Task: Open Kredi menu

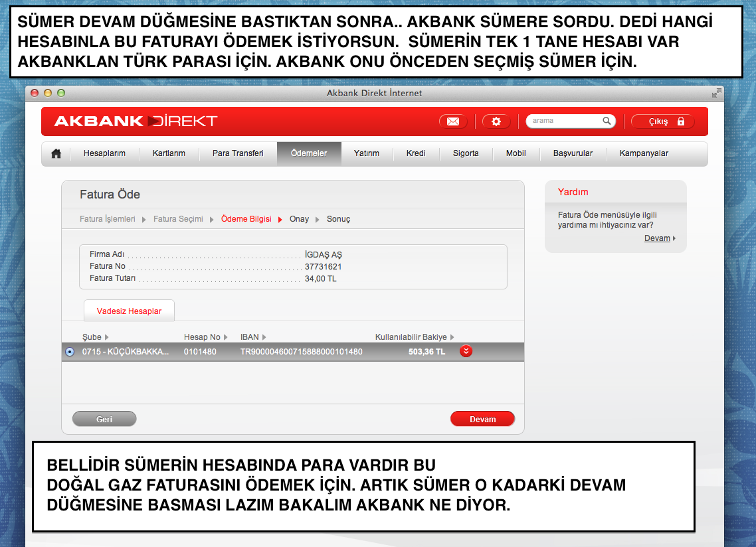Action: click(x=416, y=153)
